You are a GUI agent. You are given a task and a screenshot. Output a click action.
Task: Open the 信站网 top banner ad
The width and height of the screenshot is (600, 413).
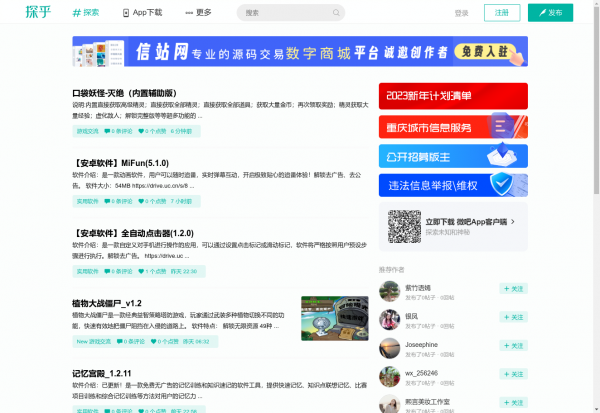pyautogui.click(x=300, y=52)
